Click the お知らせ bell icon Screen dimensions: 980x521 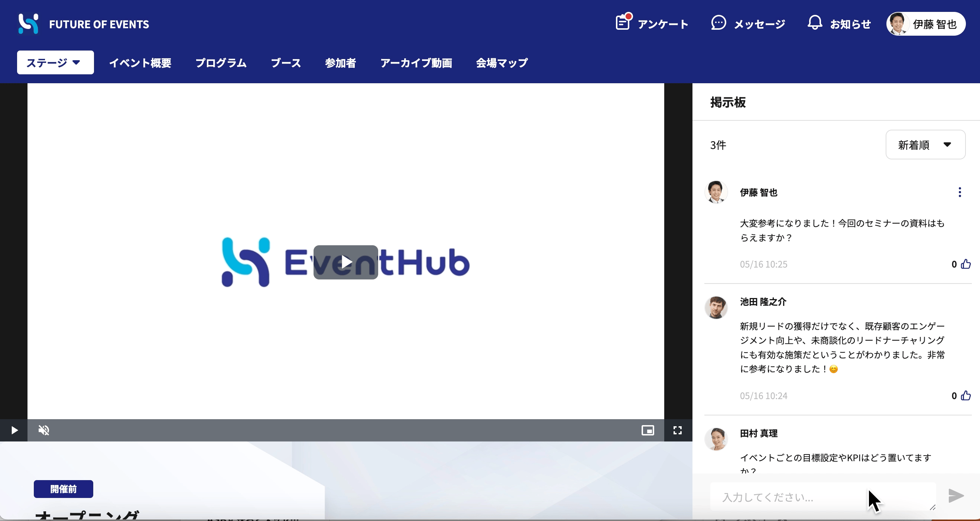click(x=815, y=23)
